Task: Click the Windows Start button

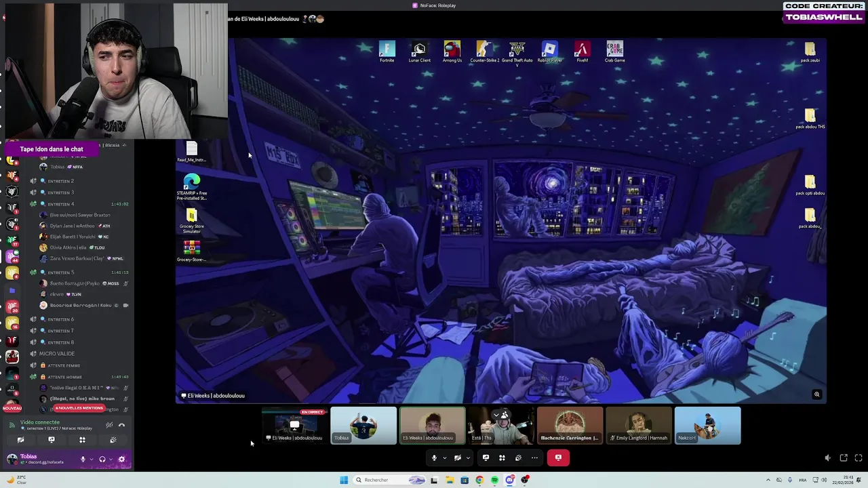Action: point(344,480)
